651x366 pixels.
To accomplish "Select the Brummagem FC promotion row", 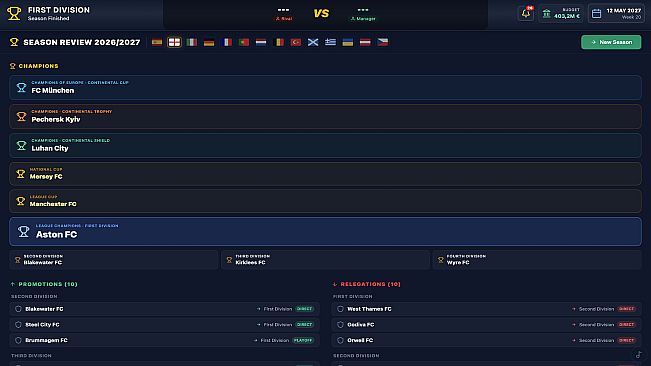I will click(165, 340).
